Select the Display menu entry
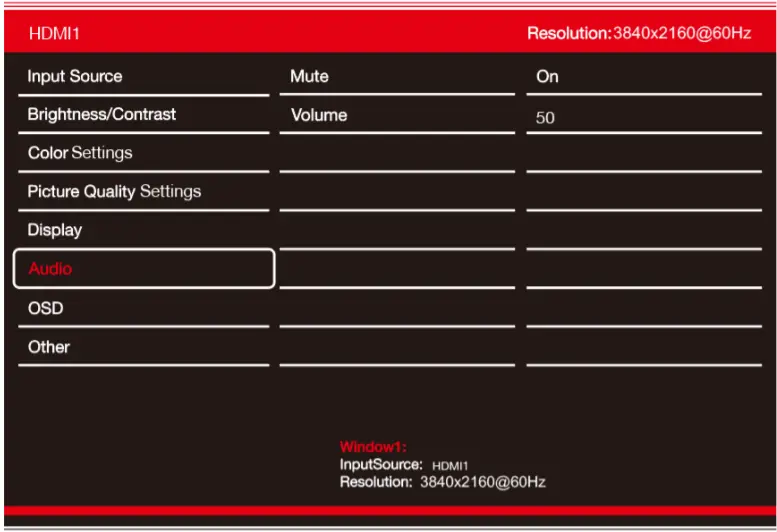 [144, 230]
